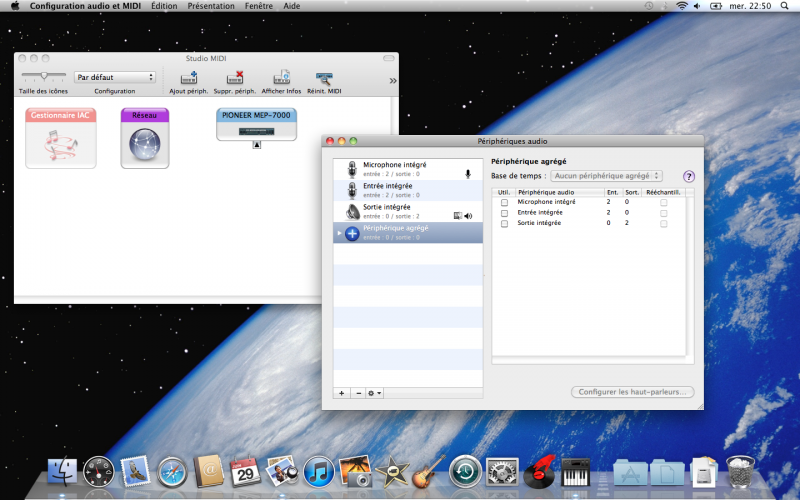800x500 pixels.
Task: Select the Gestionnaire IAC device icon
Action: pyautogui.click(x=61, y=140)
